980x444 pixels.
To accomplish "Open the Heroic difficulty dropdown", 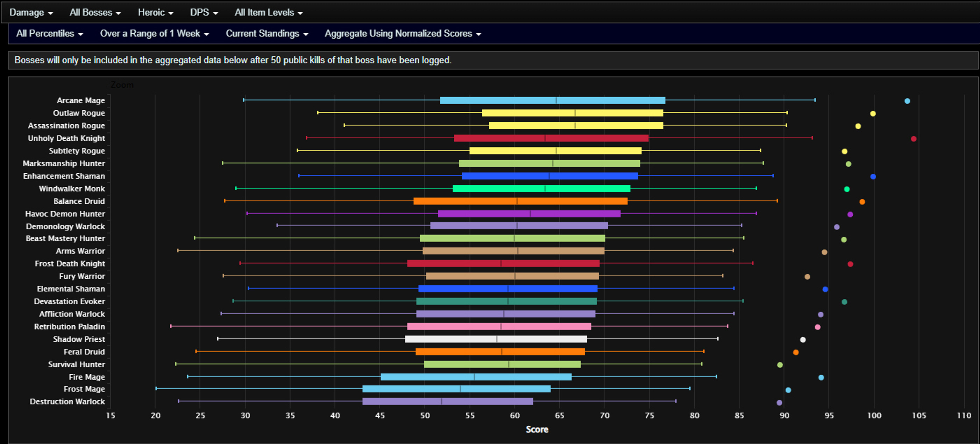I will (155, 13).
